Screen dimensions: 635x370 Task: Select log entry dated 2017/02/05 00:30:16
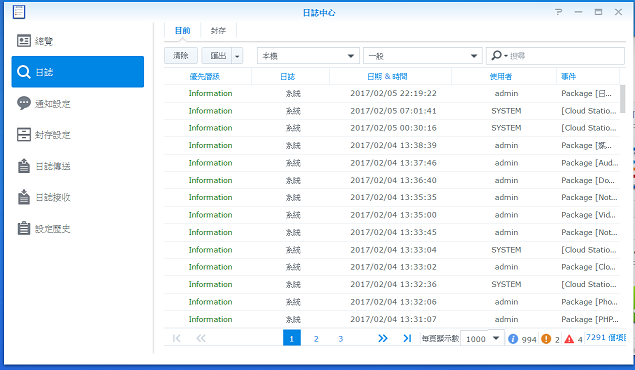[392, 128]
